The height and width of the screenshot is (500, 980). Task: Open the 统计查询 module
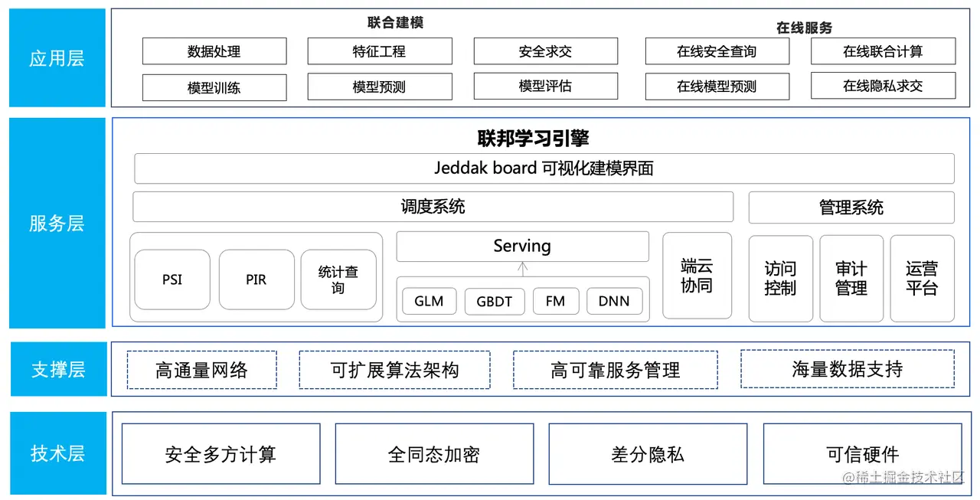[338, 279]
